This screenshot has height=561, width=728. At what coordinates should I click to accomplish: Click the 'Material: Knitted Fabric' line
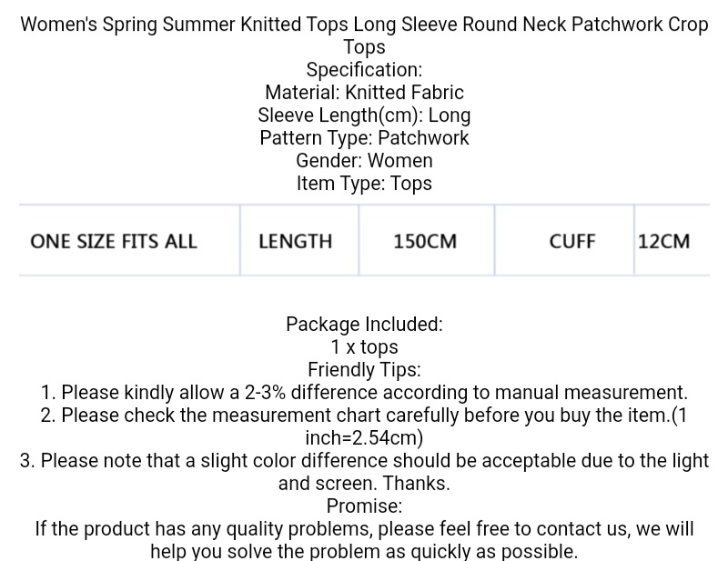[364, 93]
